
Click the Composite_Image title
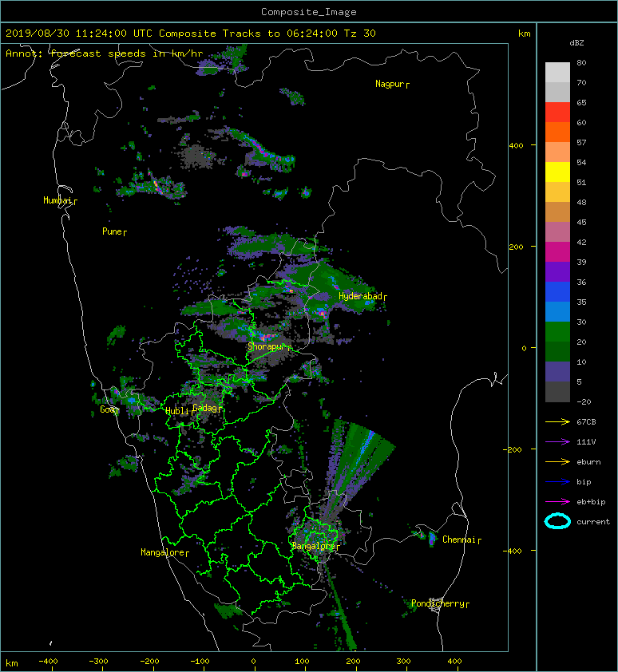309,12
